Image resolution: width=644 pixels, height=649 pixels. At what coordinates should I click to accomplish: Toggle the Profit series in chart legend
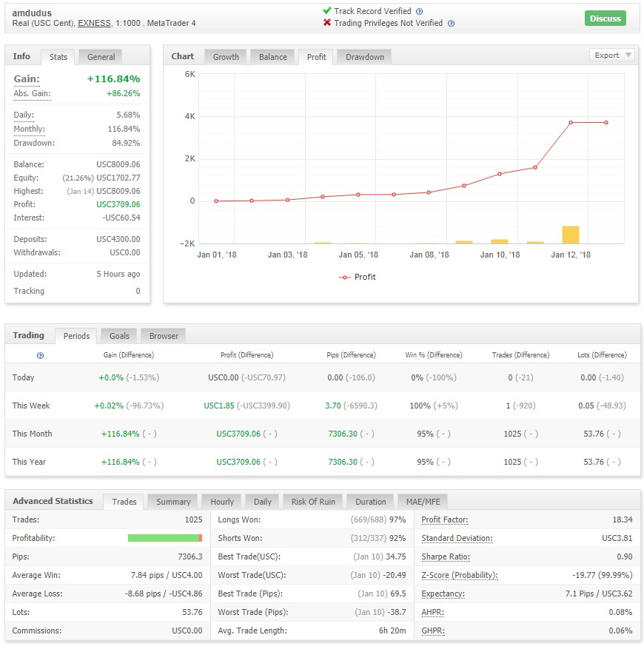pos(357,277)
